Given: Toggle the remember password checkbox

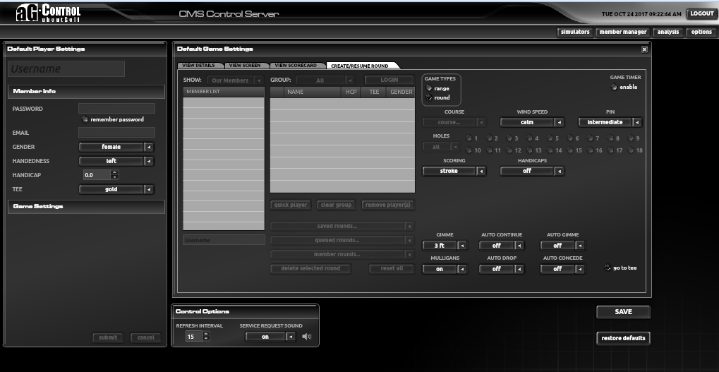Looking at the screenshot, I should click(85, 119).
